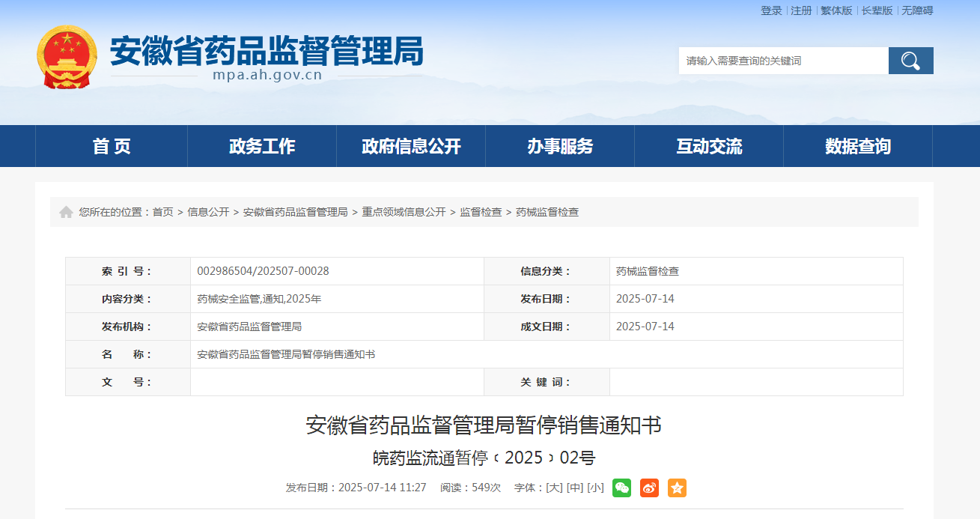The height and width of the screenshot is (519, 980).
Task: Open the 数据查询 navigation menu
Action: 858,146
